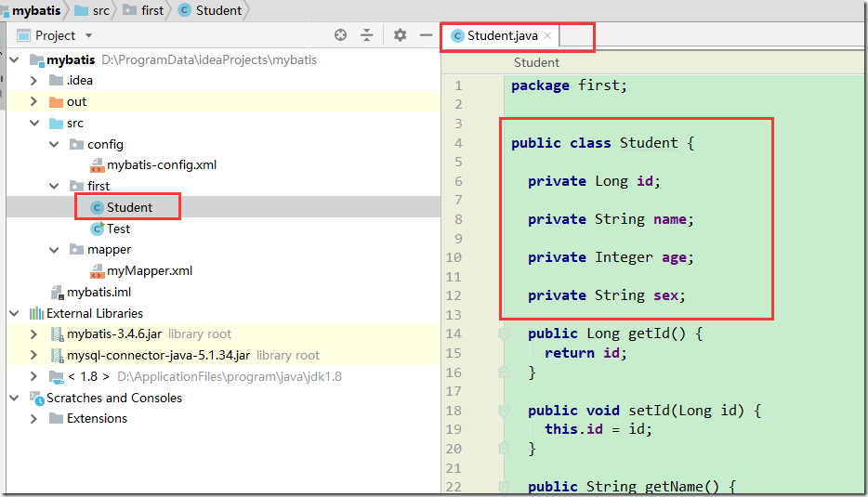This screenshot has height=497, width=868.
Task: Collapse the mybatis project root
Action: click(x=14, y=59)
